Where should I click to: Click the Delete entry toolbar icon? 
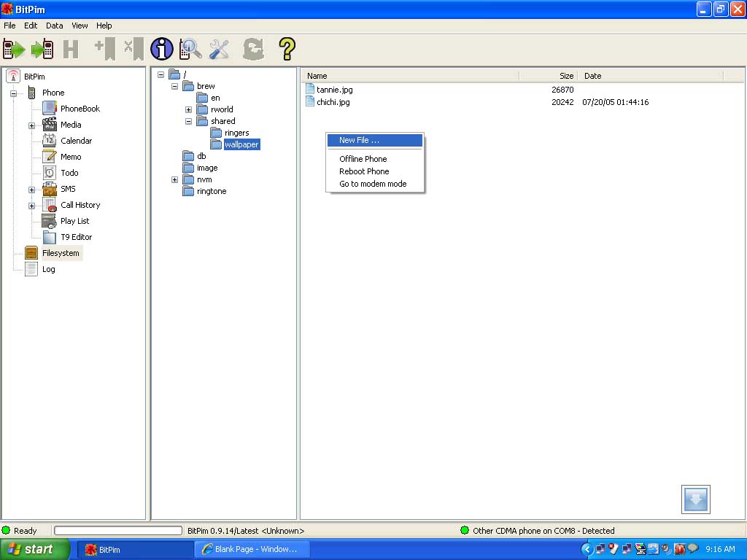pyautogui.click(x=134, y=49)
